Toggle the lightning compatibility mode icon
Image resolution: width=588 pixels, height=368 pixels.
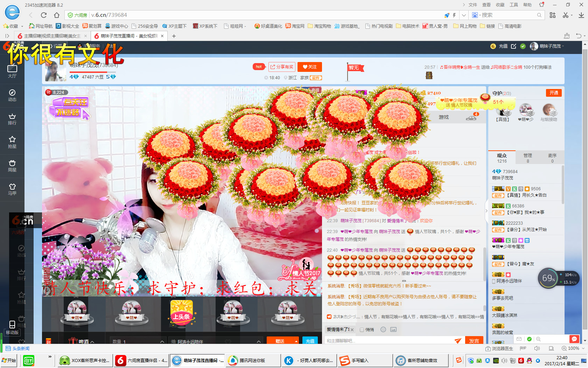[454, 15]
